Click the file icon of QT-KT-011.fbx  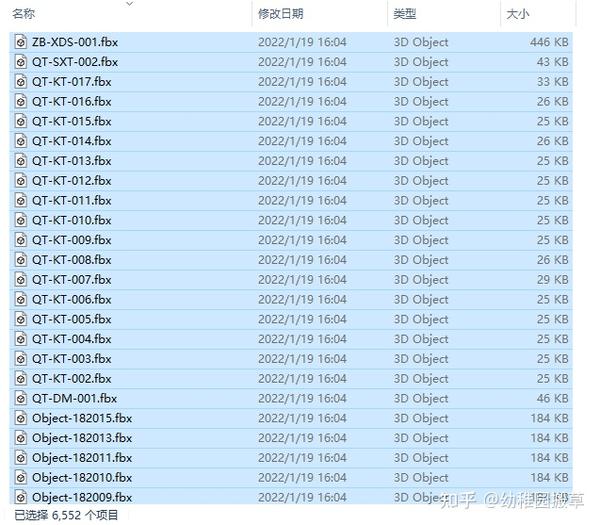pyautogui.click(x=21, y=201)
